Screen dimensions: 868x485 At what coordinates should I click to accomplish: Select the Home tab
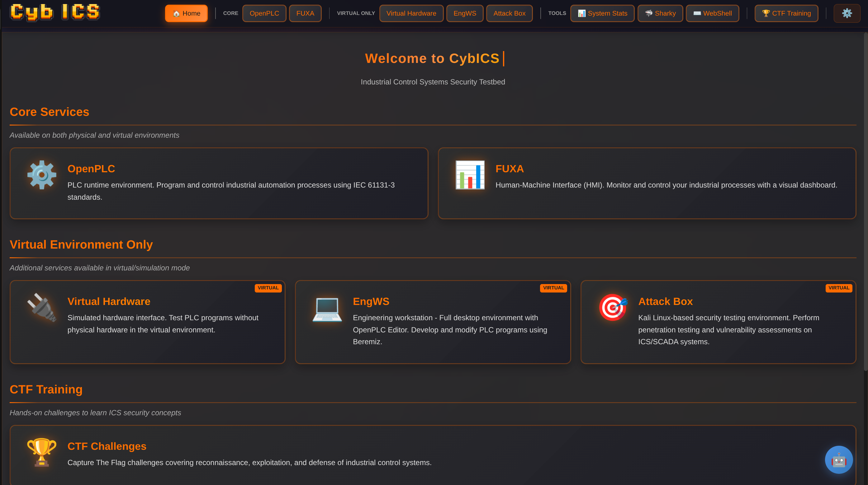coord(186,13)
